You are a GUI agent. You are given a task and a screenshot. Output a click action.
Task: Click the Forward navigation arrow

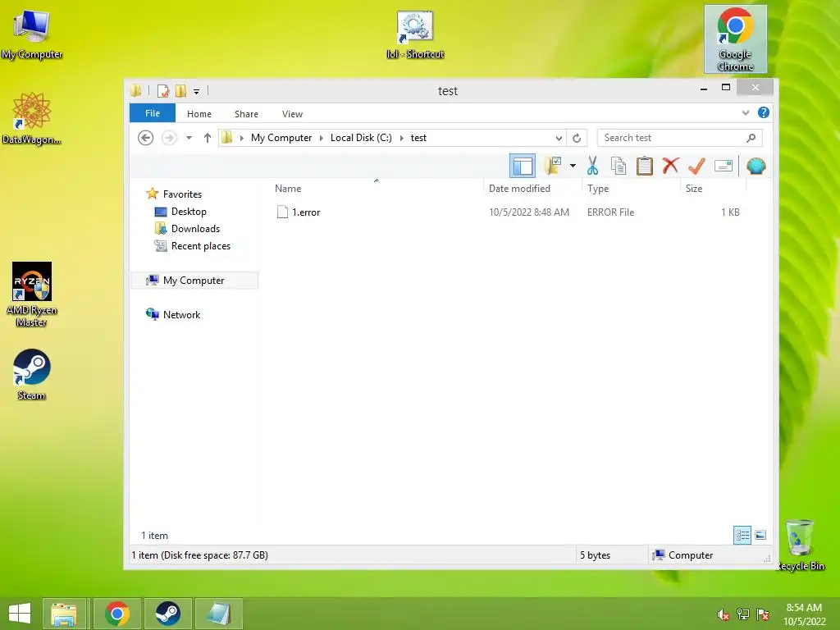169,138
